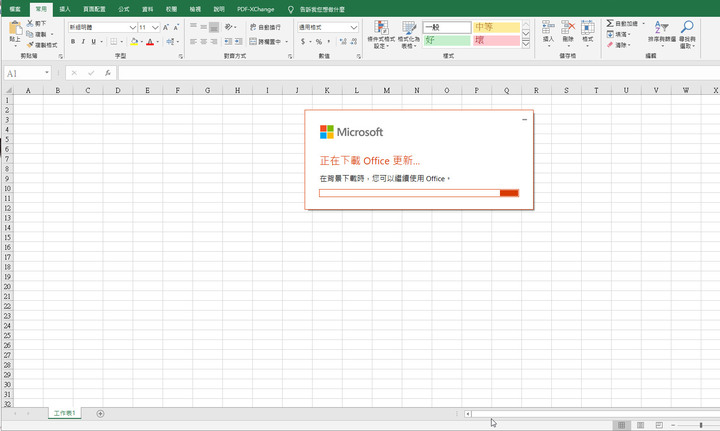Open Conditional Formatting (條件式格式設定)

tap(381, 34)
